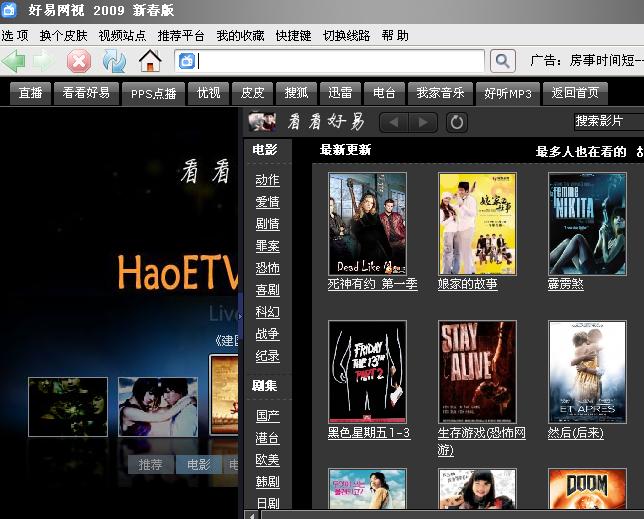Viewport: 644px width, 519px height.
Task: Open the 我的收藏 menu
Action: (x=240, y=36)
